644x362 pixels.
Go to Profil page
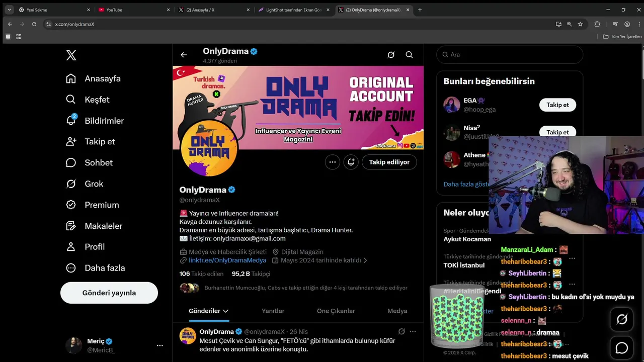coord(86,246)
